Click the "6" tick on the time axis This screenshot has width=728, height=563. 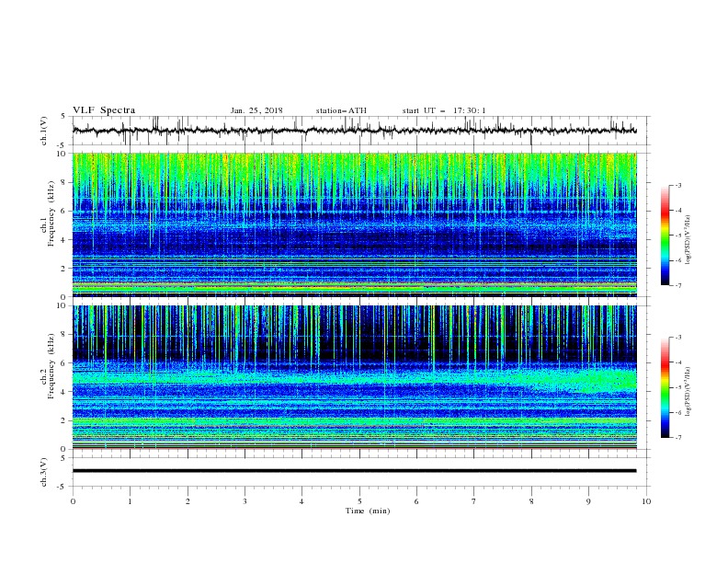416,501
